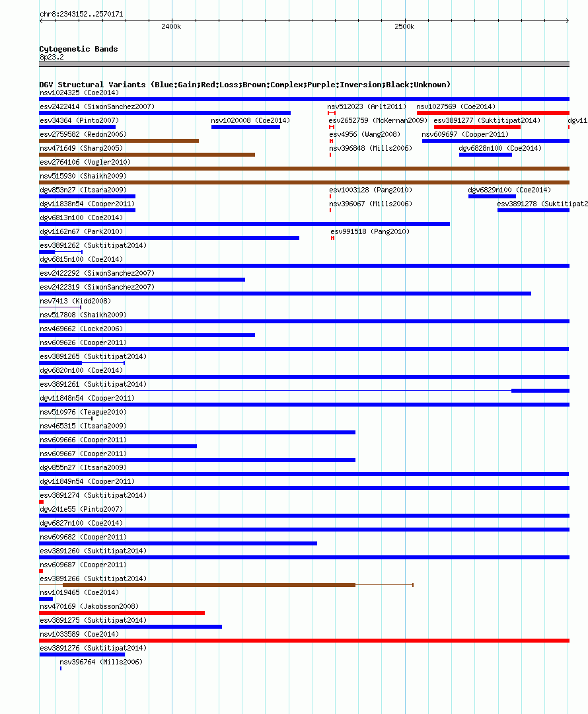588x714 pixels.
Task: Click esv3891278 variant label
Action: coord(542,204)
